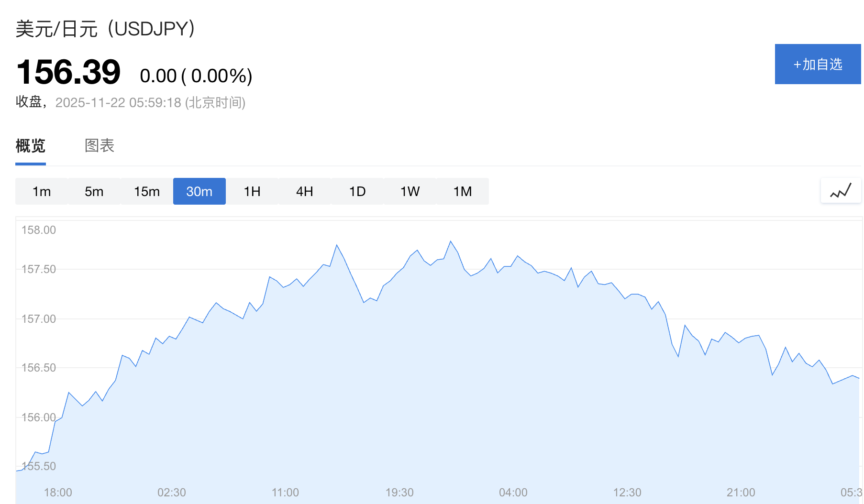The width and height of the screenshot is (864, 504).
Task: Show the 1D daily chart
Action: (357, 191)
